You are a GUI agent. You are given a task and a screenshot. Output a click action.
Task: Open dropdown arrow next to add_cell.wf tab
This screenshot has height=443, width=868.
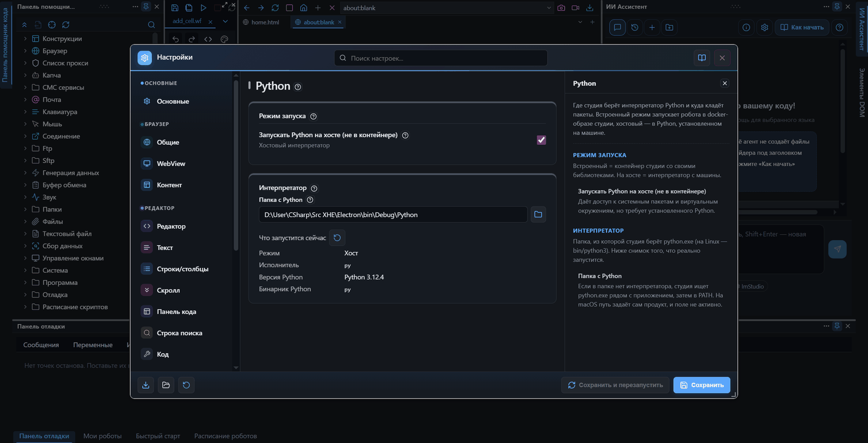[225, 22]
